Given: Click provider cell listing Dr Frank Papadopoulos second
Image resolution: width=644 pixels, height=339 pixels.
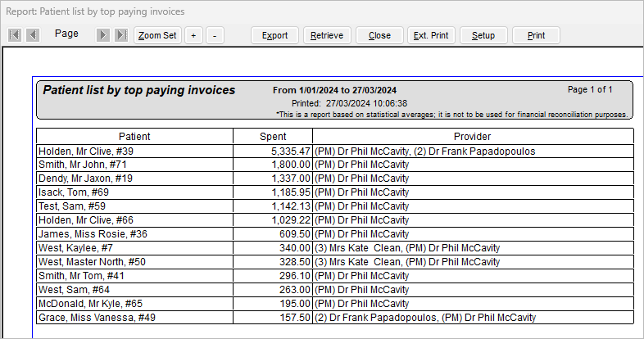Looking at the screenshot, I should coord(473,151).
